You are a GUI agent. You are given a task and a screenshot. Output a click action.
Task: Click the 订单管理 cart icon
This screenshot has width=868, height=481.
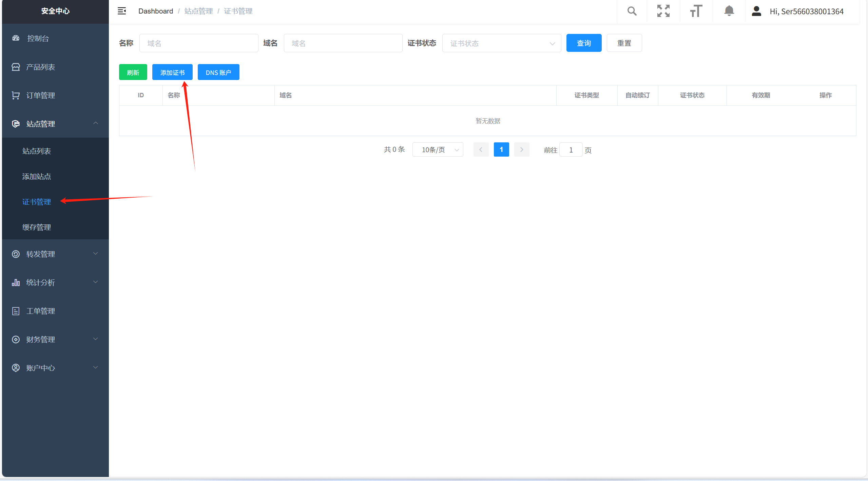click(16, 95)
